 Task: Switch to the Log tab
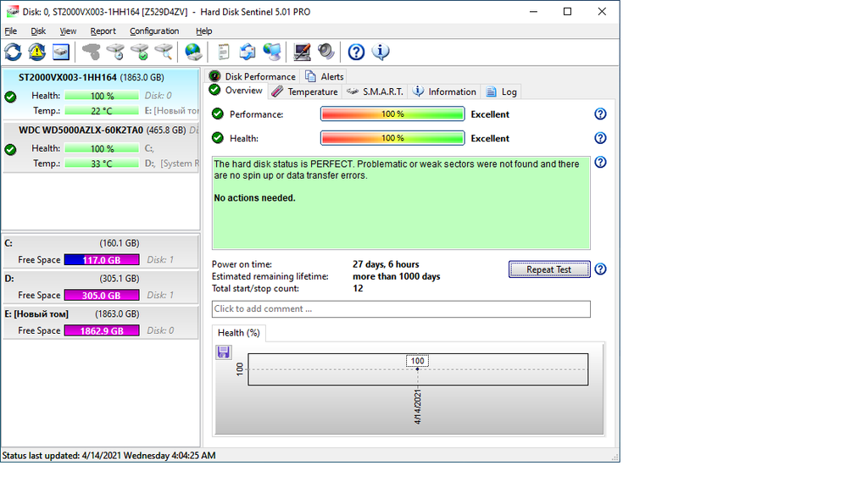click(x=502, y=91)
